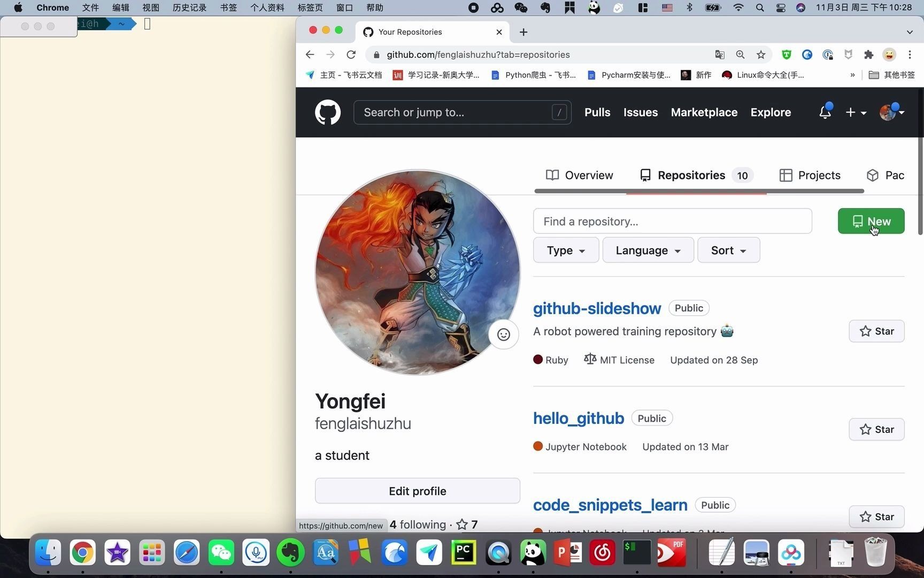Open the notification bell
Screen dimensions: 924x578
pos(823,112)
